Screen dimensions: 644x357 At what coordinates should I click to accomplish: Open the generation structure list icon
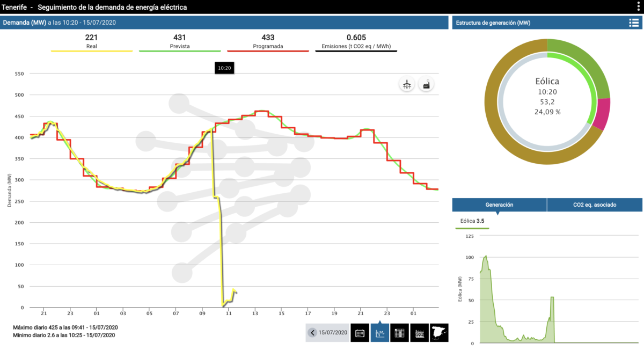point(633,23)
